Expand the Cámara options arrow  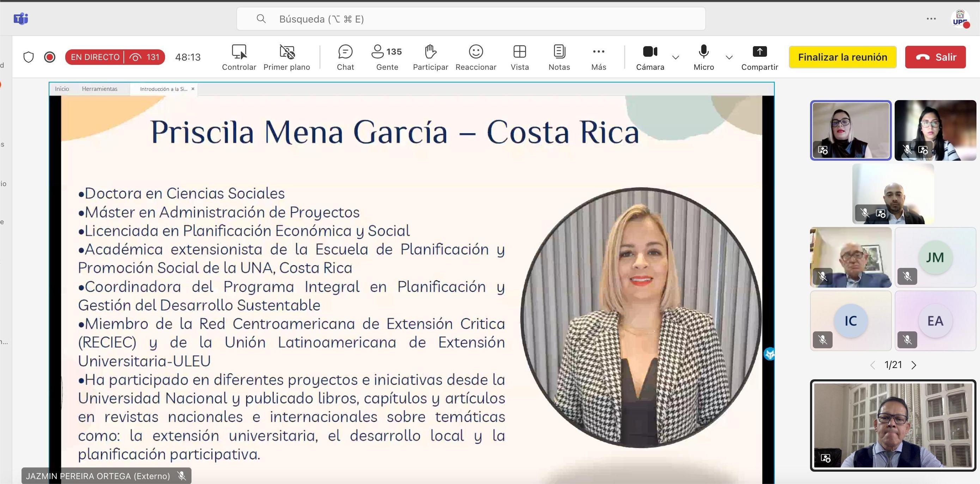676,57
